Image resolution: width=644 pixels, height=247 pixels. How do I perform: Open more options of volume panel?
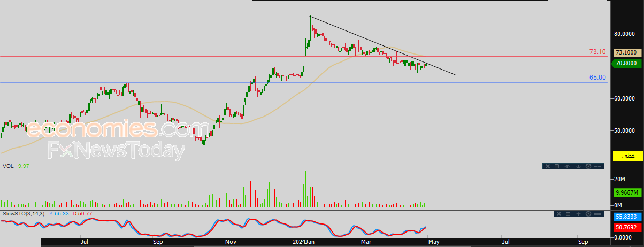tap(597, 166)
